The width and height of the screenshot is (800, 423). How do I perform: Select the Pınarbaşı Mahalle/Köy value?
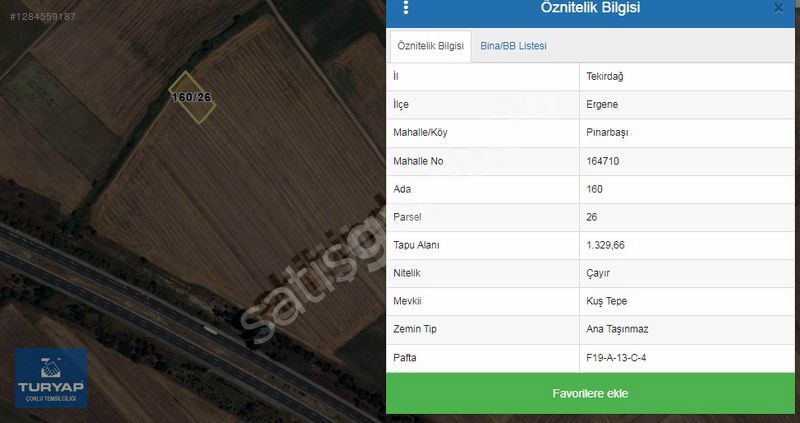(607, 133)
